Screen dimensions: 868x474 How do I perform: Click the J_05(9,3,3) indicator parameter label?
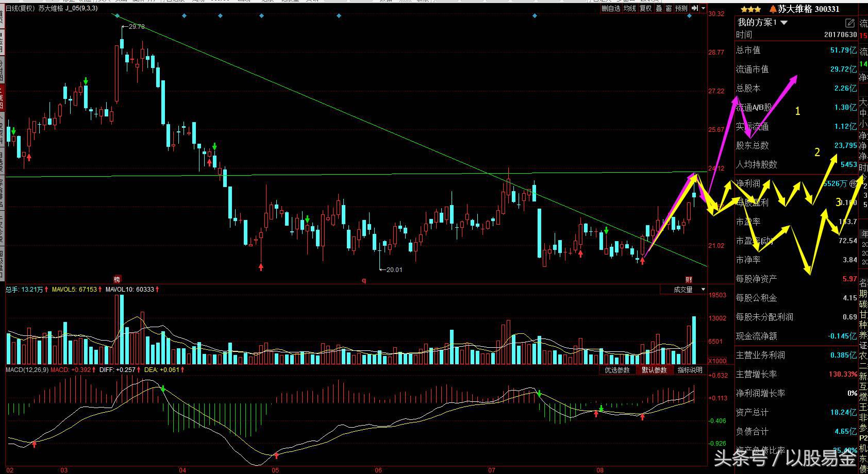tap(81, 8)
